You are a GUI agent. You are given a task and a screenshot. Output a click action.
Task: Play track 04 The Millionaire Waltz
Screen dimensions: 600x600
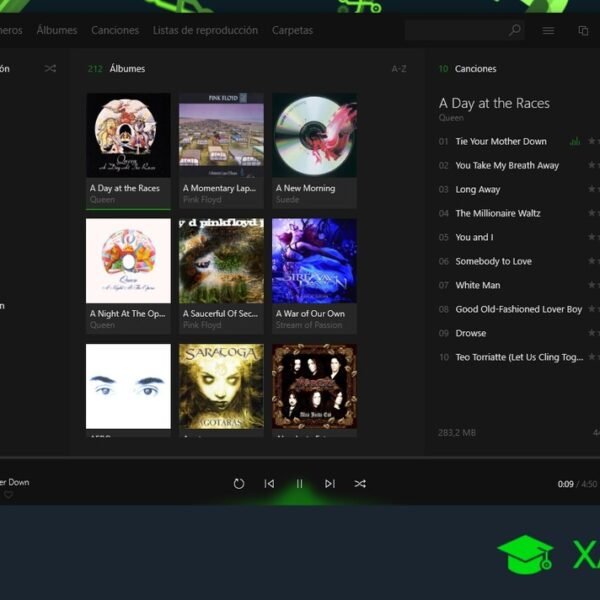coord(498,213)
